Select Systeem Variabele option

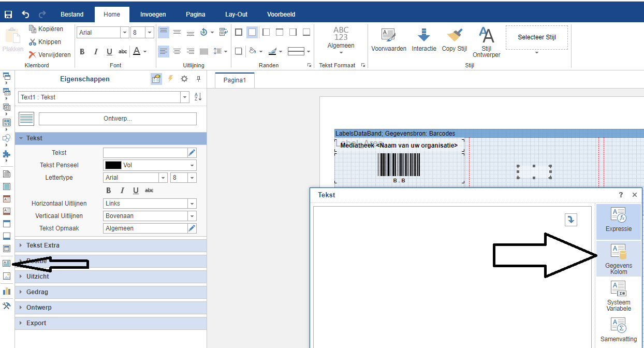(x=618, y=296)
